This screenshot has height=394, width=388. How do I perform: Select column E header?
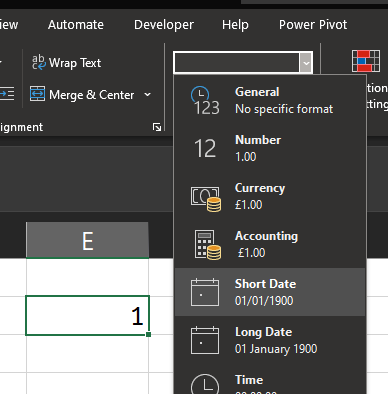coord(87,240)
